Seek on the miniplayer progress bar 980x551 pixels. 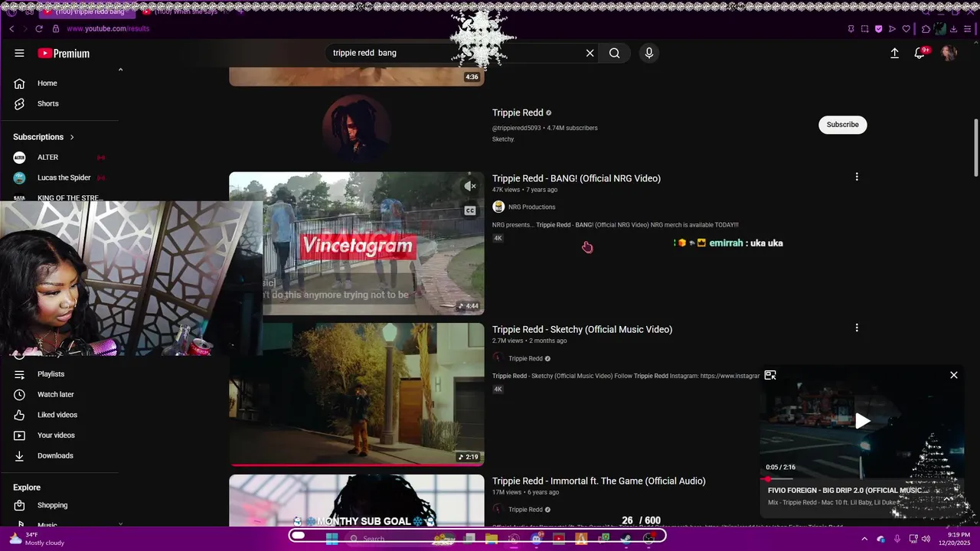[x=862, y=479]
